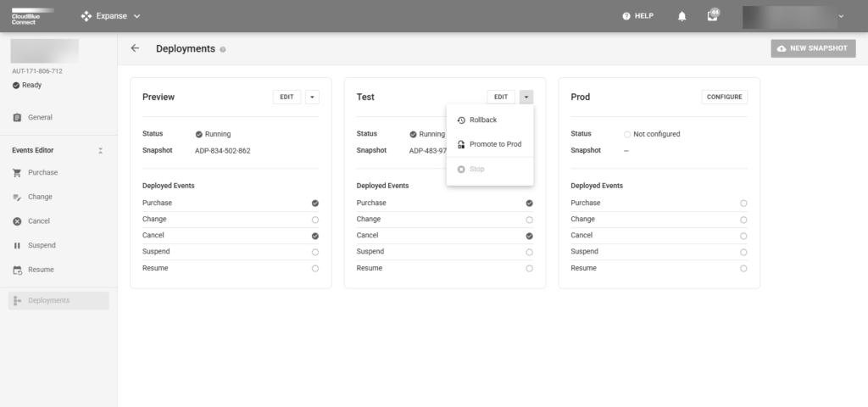The width and height of the screenshot is (868, 407).
Task: Toggle Preview Suspend event circle
Action: pyautogui.click(x=315, y=252)
